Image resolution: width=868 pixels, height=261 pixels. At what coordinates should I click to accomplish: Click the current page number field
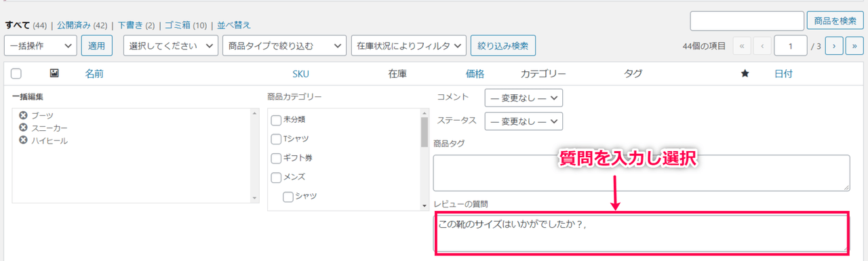(x=791, y=45)
